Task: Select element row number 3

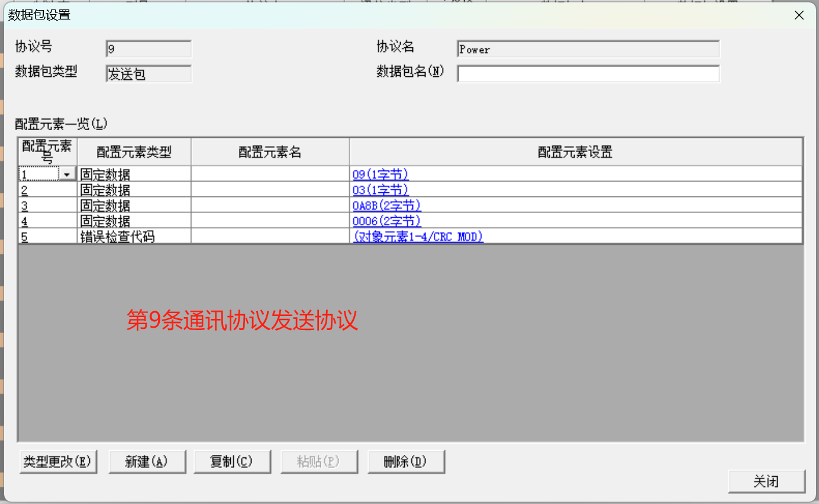Action: 47,205
